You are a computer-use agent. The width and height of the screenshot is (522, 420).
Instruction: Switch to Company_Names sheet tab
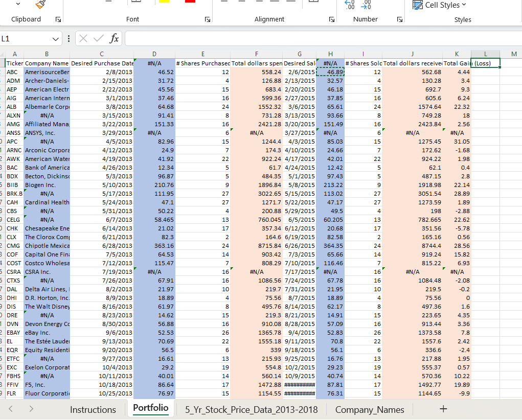click(x=370, y=410)
